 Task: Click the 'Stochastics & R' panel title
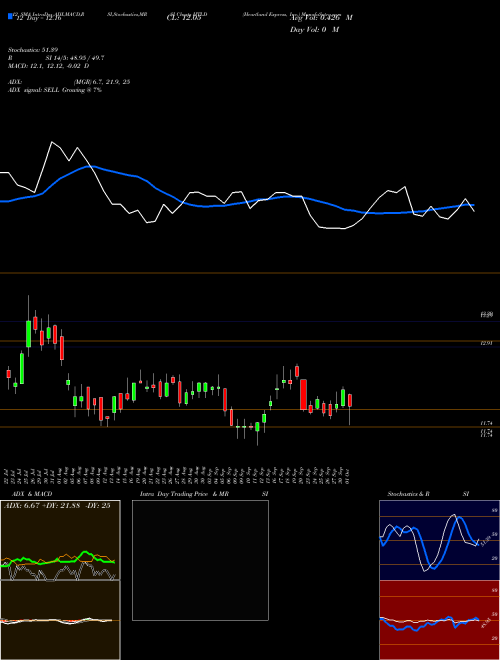(409, 494)
